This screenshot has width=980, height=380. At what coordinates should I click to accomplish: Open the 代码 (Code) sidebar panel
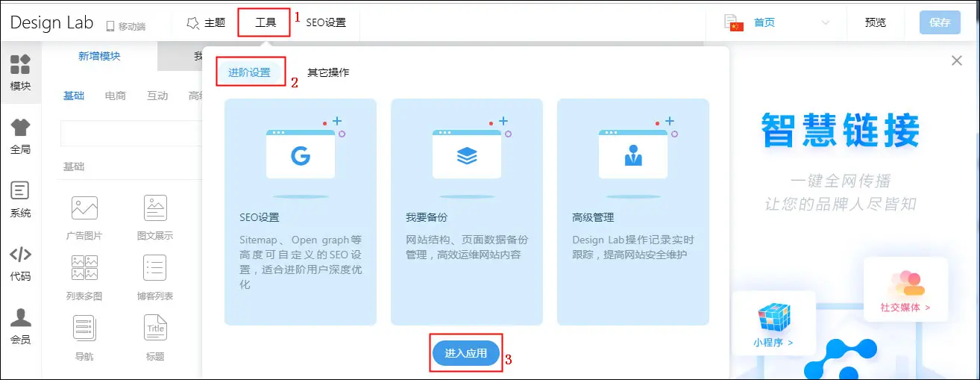click(20, 263)
